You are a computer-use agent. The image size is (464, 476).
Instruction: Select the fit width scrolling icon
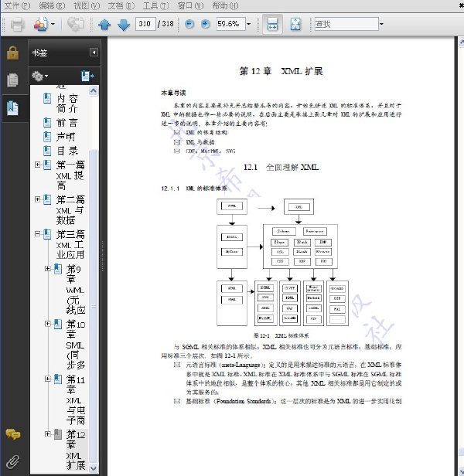(x=272, y=24)
